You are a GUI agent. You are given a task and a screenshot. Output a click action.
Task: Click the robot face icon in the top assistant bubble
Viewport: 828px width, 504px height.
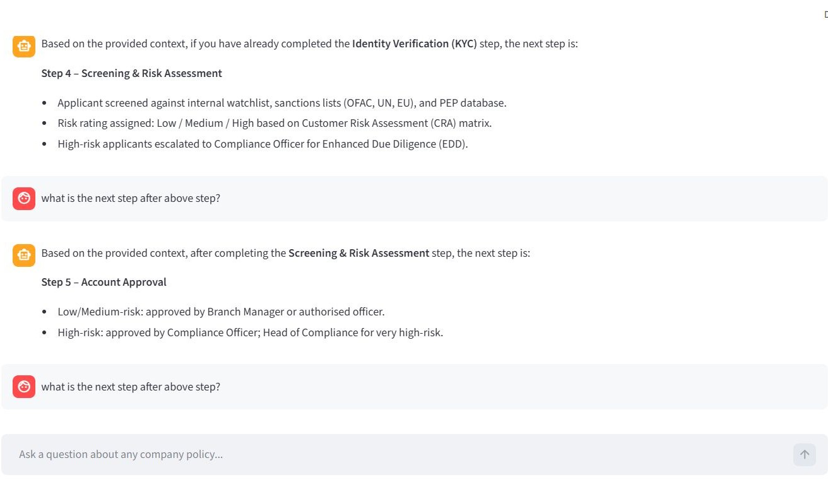23,46
